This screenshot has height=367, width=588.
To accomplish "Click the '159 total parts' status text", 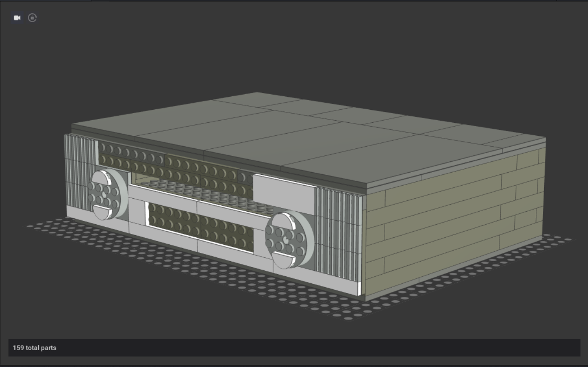I will tap(34, 348).
